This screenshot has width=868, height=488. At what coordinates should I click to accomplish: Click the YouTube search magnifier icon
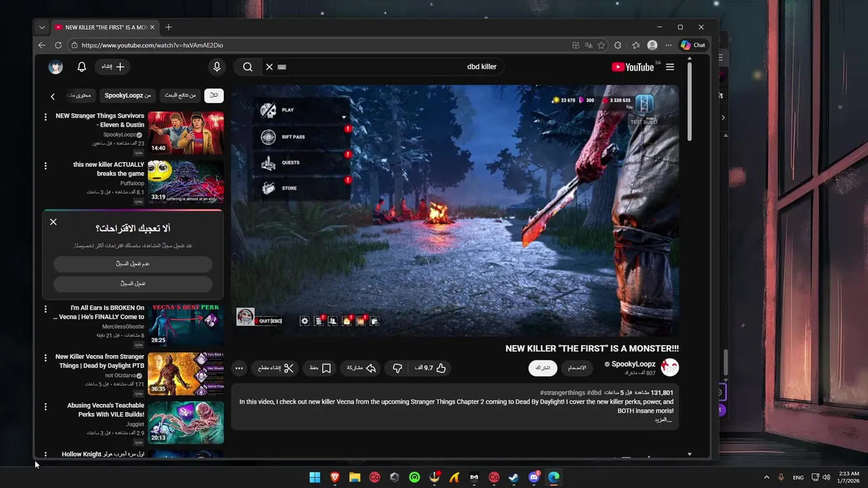coord(248,66)
